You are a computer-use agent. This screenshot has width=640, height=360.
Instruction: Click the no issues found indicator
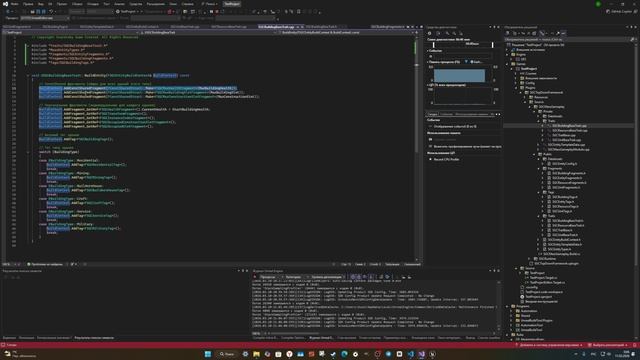click(x=45, y=264)
